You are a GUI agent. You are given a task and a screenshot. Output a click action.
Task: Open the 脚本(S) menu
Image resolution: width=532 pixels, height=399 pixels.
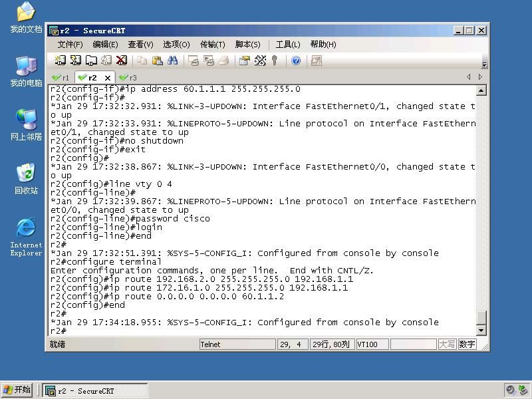[x=247, y=45]
